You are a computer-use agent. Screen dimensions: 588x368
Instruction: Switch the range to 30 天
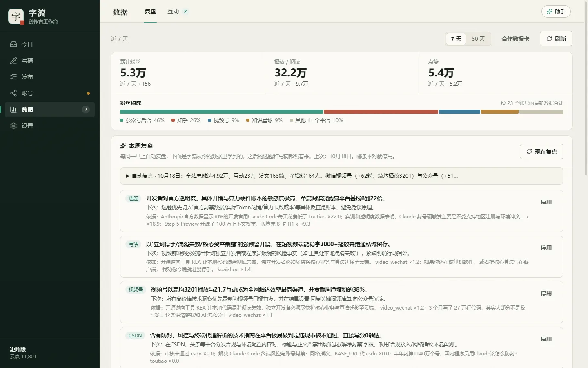click(x=479, y=39)
